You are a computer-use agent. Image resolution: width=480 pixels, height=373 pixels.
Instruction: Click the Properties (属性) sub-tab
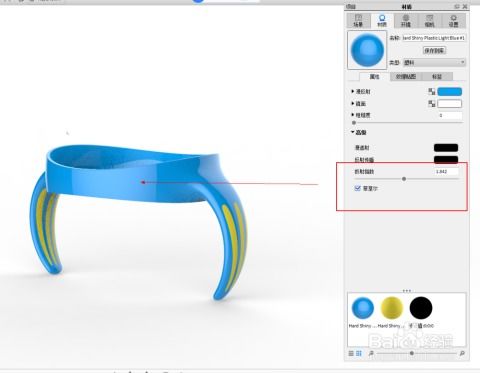coord(374,77)
